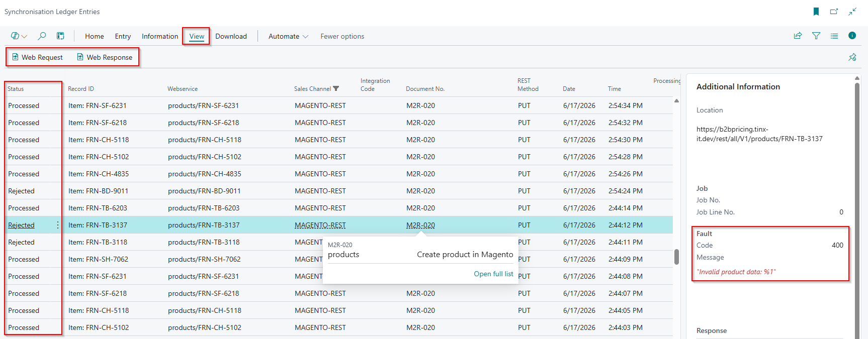Click the Fault Code value 400
Image resolution: width=868 pixels, height=339 pixels.
pos(837,245)
